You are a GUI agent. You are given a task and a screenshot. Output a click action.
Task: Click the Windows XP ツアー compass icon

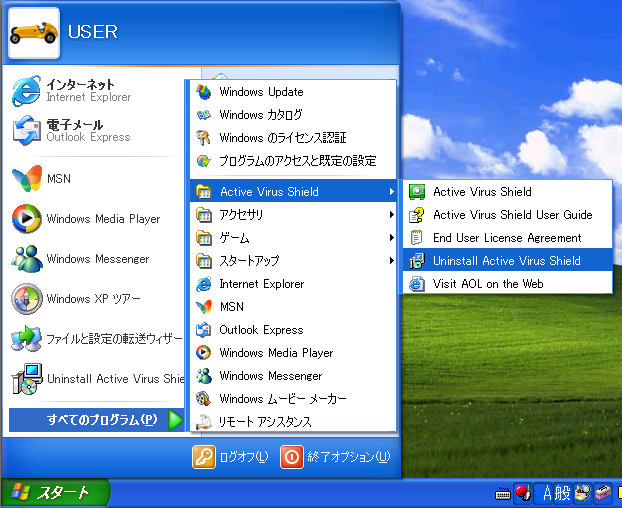coord(27,299)
